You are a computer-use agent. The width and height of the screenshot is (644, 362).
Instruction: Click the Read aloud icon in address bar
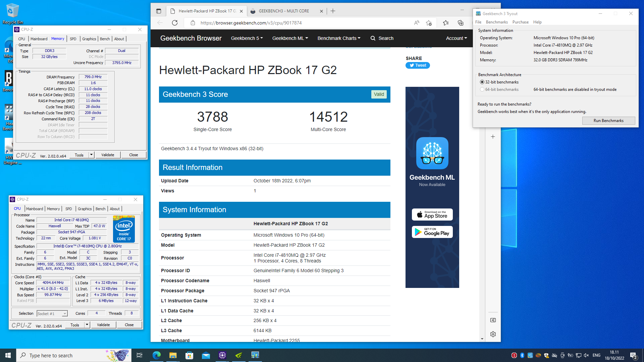(x=417, y=23)
